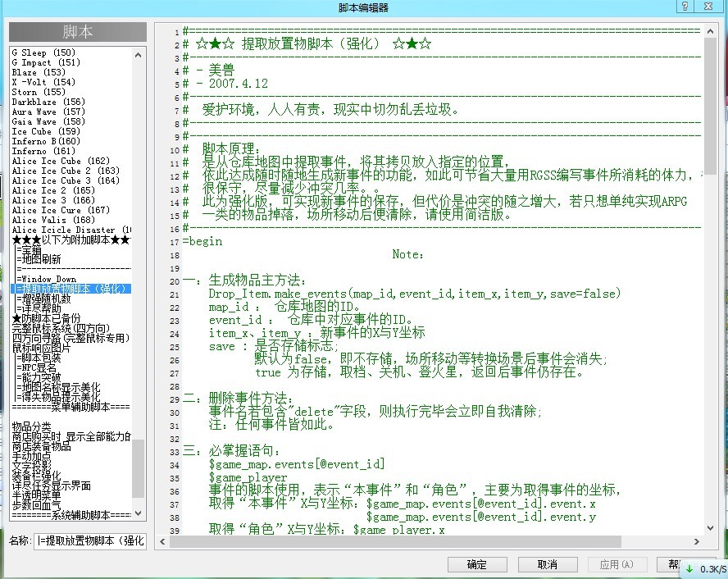Select the '=Window Down' script
This screenshot has height=579, width=728.
click(x=46, y=279)
